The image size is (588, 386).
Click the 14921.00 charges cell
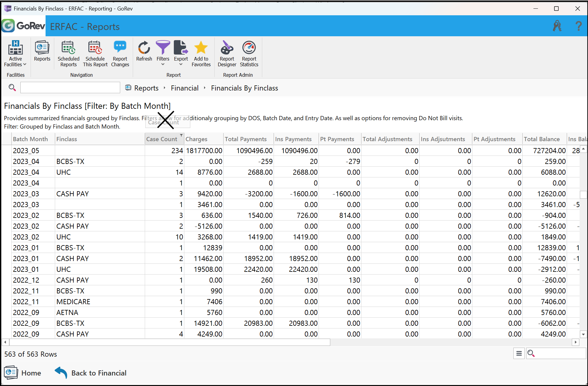pyautogui.click(x=204, y=323)
